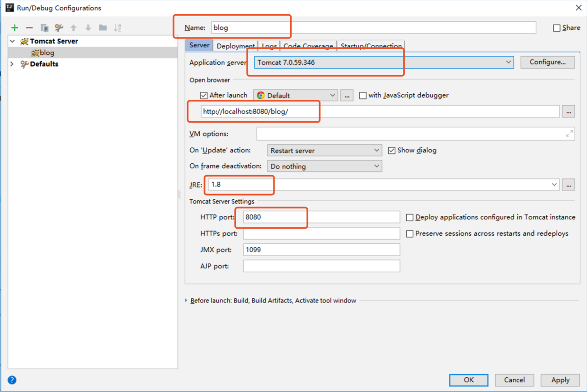
Task: Click the HTTP port field 8080
Action: [322, 217]
